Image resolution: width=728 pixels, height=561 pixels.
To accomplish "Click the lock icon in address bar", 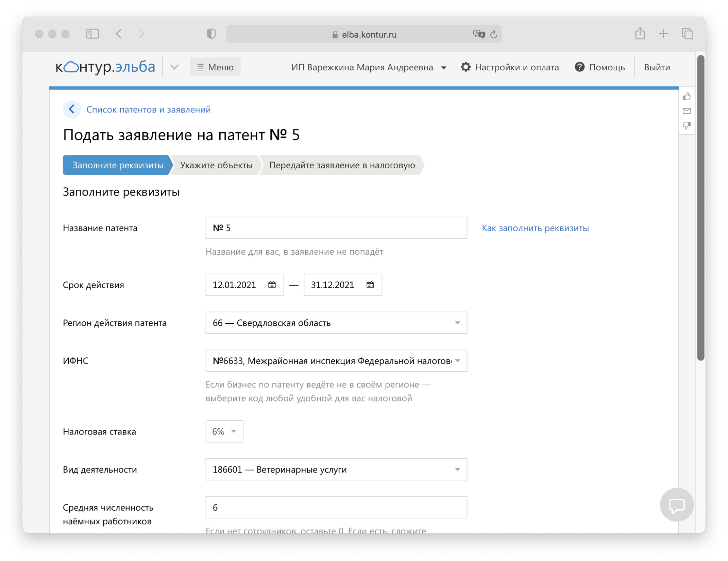I will coord(335,34).
